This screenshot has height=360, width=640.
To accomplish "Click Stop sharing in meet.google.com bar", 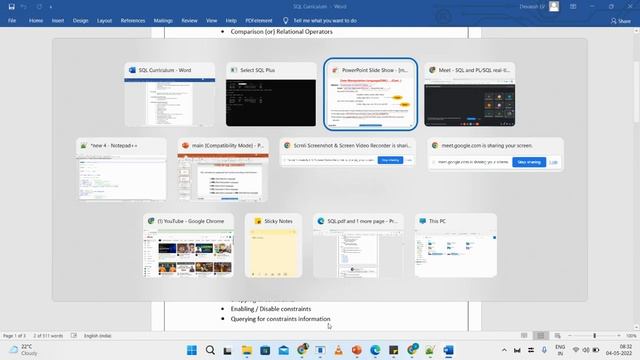I will (529, 162).
